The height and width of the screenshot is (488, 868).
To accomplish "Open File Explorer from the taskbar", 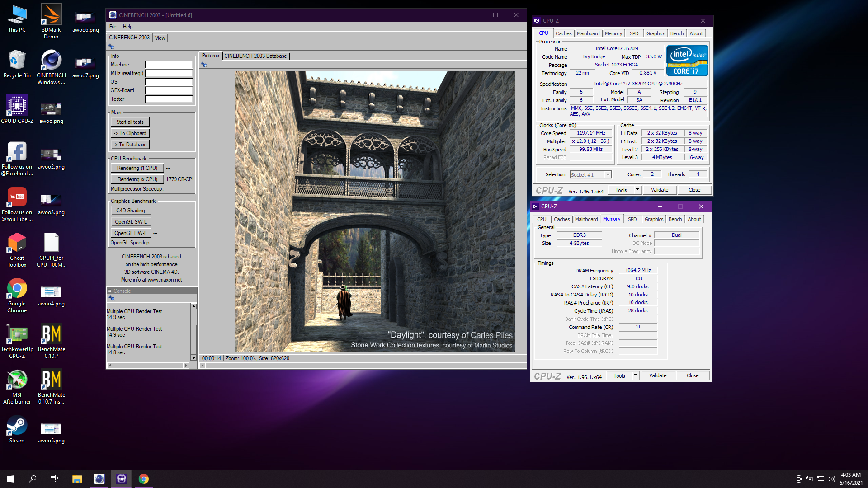I will pos(77,479).
